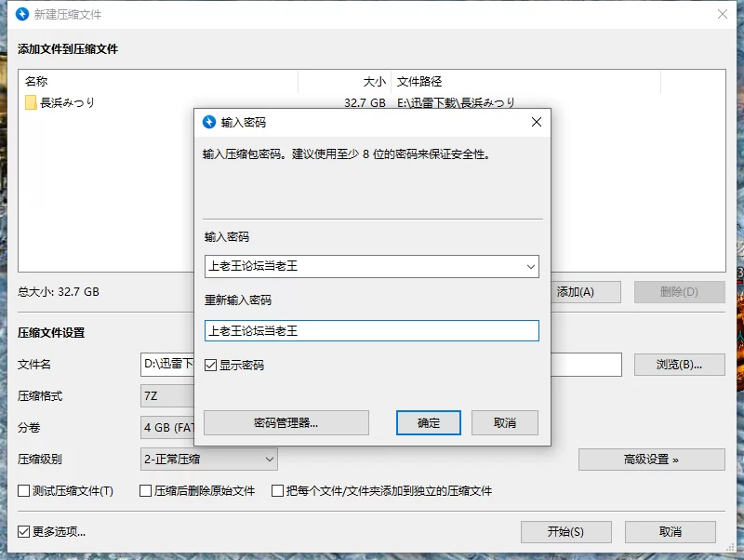Screen dimensions: 744x560
Task: Toggle the 更多选项... checkbox
Action: point(24,531)
